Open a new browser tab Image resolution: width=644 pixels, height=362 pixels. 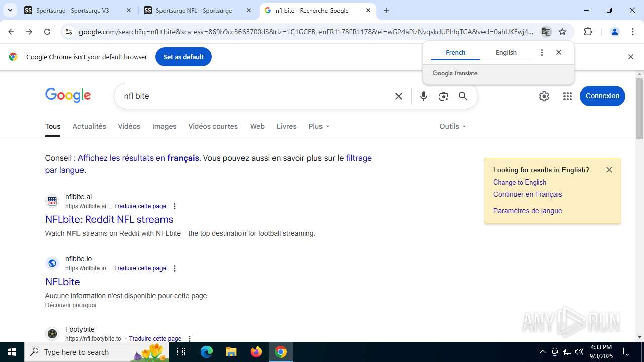[x=386, y=10]
